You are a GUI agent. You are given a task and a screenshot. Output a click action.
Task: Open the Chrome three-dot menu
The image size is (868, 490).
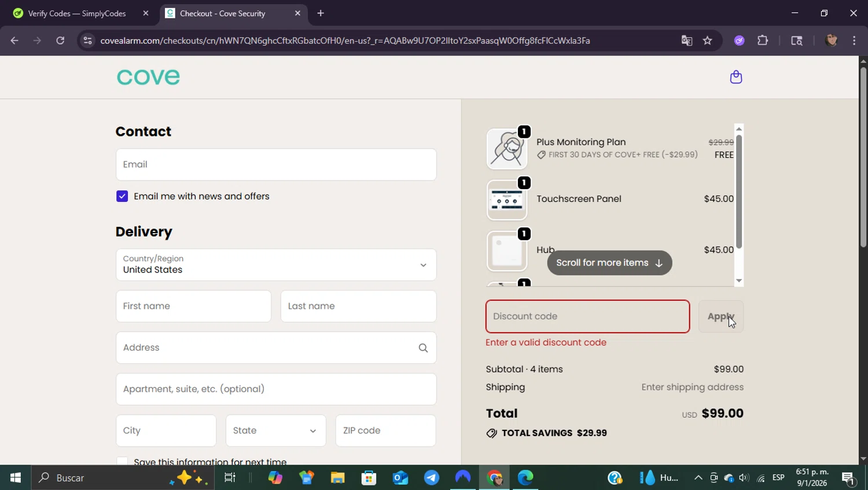coord(854,40)
